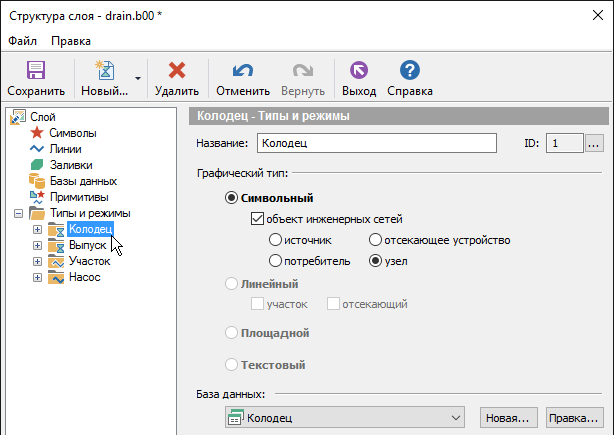Expand the Насос tree node
The image size is (614, 435).
[37, 278]
